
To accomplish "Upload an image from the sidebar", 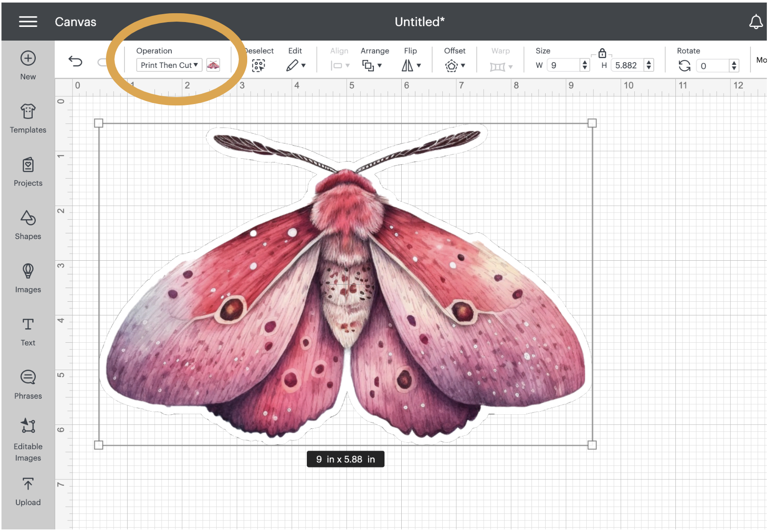I will [x=28, y=491].
